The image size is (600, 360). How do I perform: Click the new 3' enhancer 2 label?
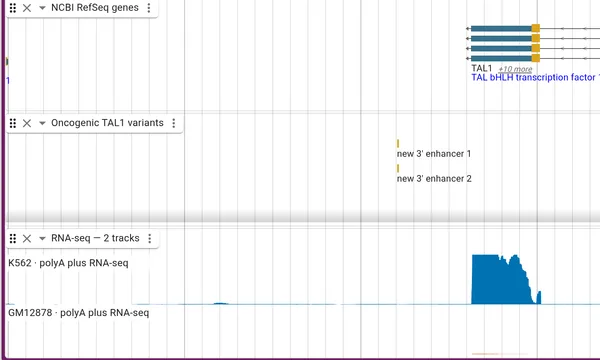pos(434,179)
